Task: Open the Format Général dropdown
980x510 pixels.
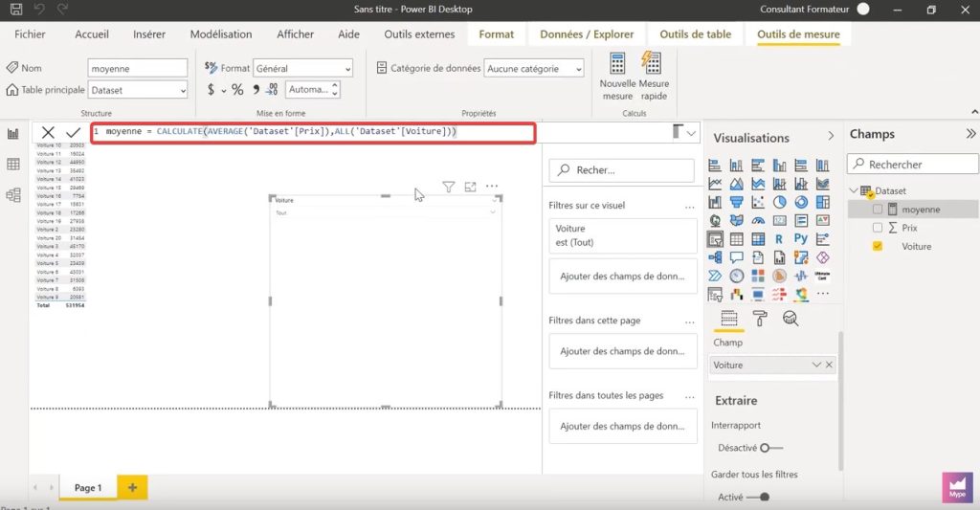Action: pyautogui.click(x=303, y=68)
